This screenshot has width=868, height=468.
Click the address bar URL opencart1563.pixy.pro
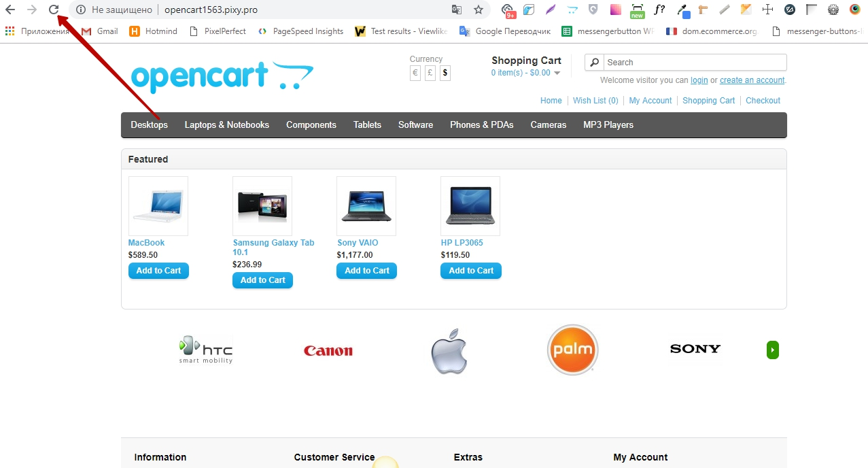coord(211,10)
